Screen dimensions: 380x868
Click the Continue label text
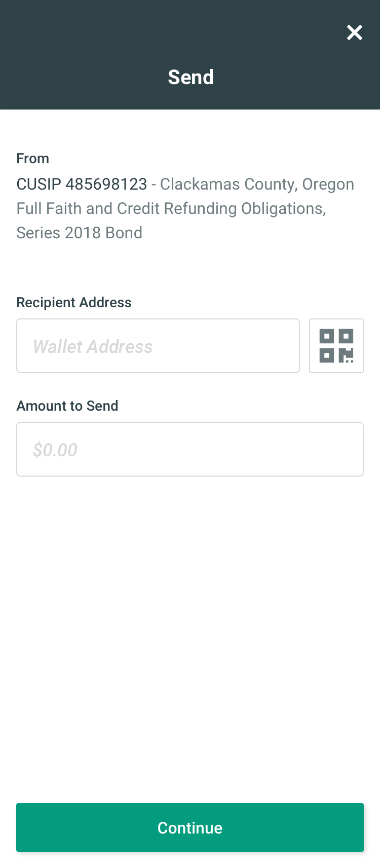pyautogui.click(x=190, y=828)
